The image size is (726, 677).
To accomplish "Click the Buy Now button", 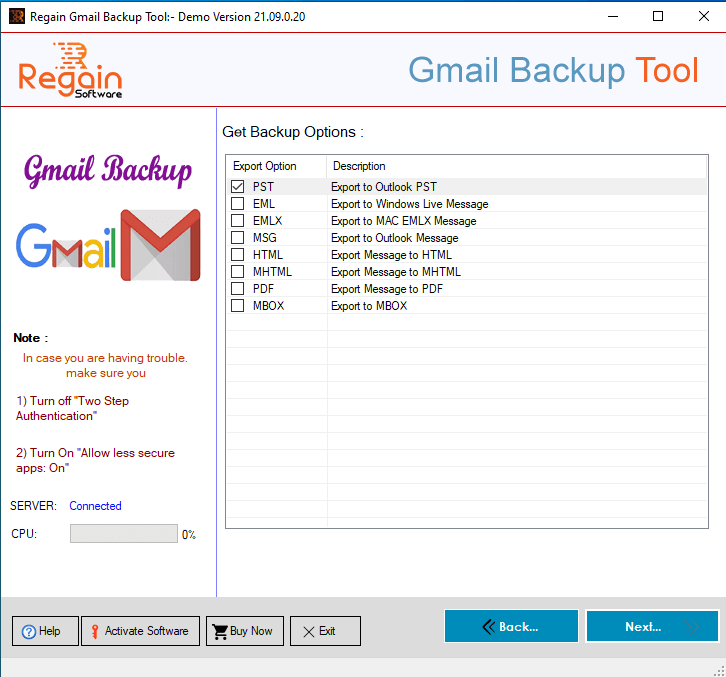I will (x=244, y=631).
